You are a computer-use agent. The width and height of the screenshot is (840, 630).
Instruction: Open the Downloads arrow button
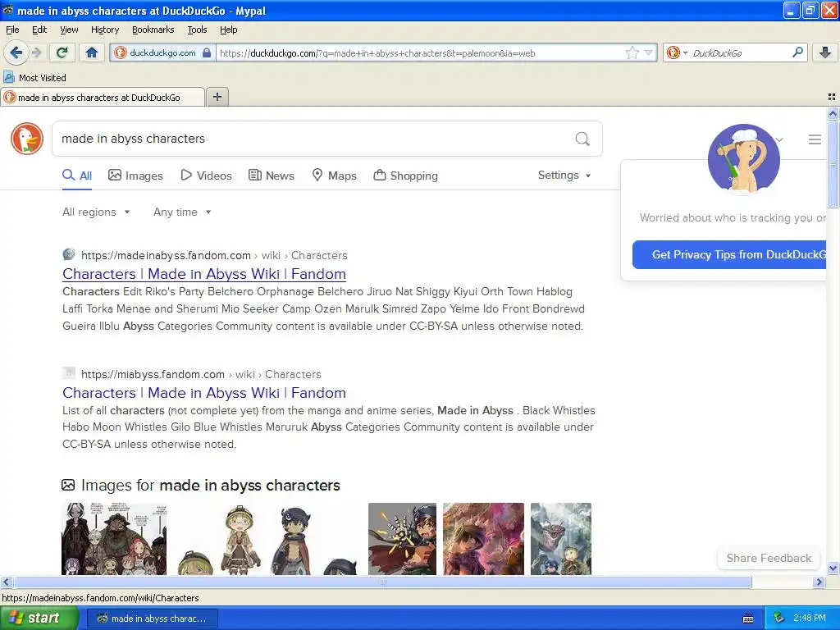point(825,52)
